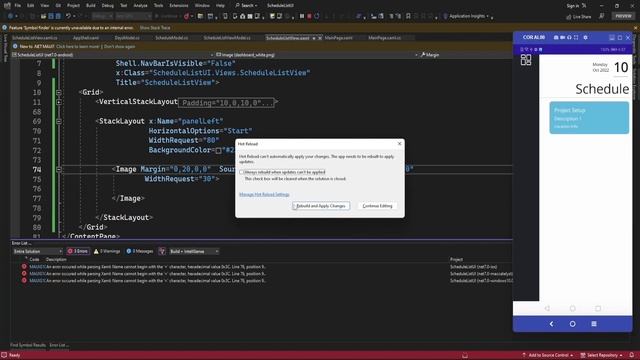Click the Show Stack Trace link
This screenshot has height=360, width=640.
155,28
